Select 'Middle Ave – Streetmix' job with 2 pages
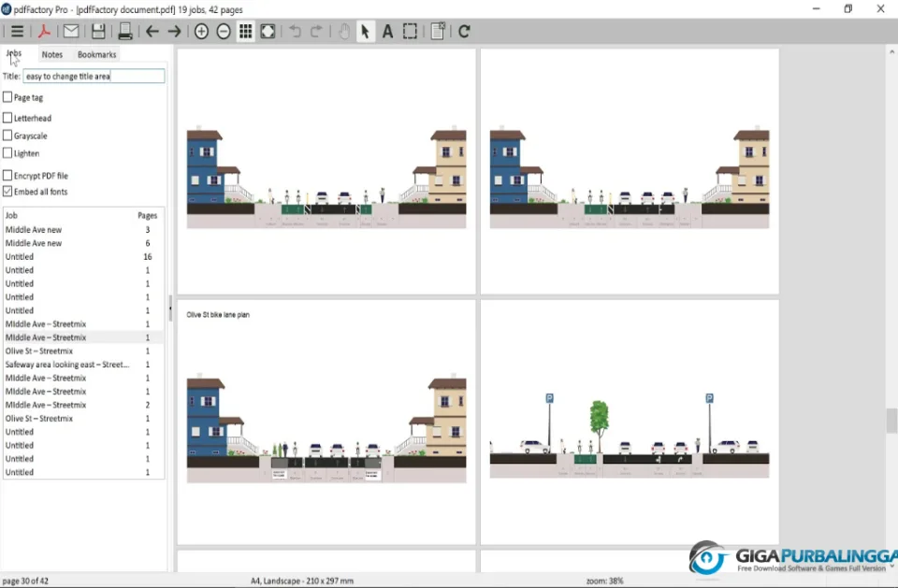 pos(83,405)
